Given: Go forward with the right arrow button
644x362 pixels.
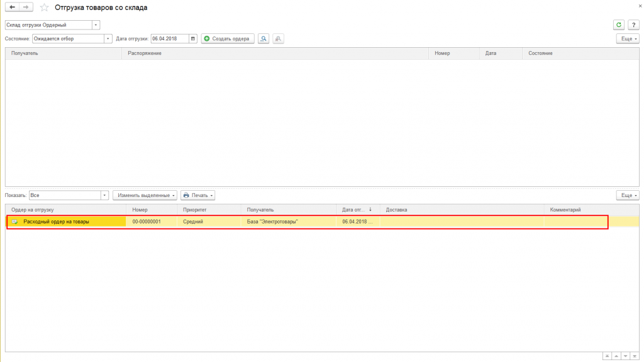Looking at the screenshot, I should point(26,8).
